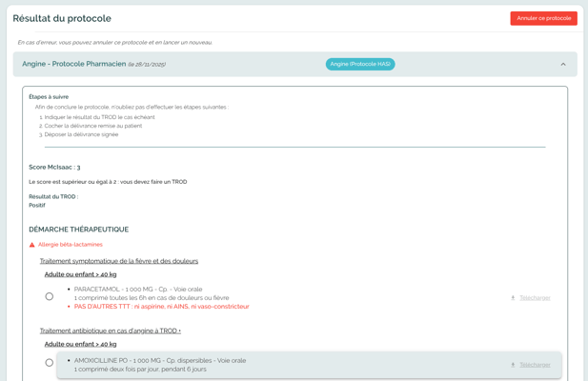
Task: Select the PARACETAMOL 1 000 MG radio button
Action: click(50, 296)
